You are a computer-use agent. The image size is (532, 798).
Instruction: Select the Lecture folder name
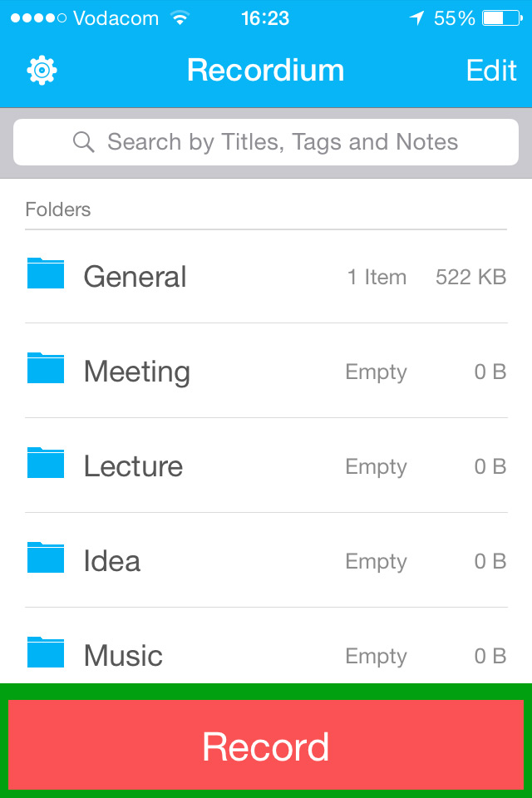click(x=133, y=465)
